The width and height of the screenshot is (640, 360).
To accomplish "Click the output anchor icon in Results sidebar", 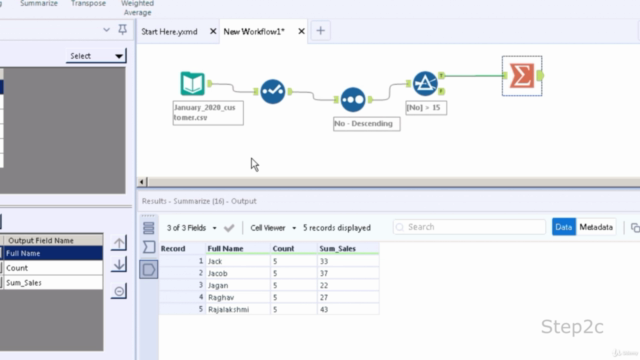I will tap(149, 269).
